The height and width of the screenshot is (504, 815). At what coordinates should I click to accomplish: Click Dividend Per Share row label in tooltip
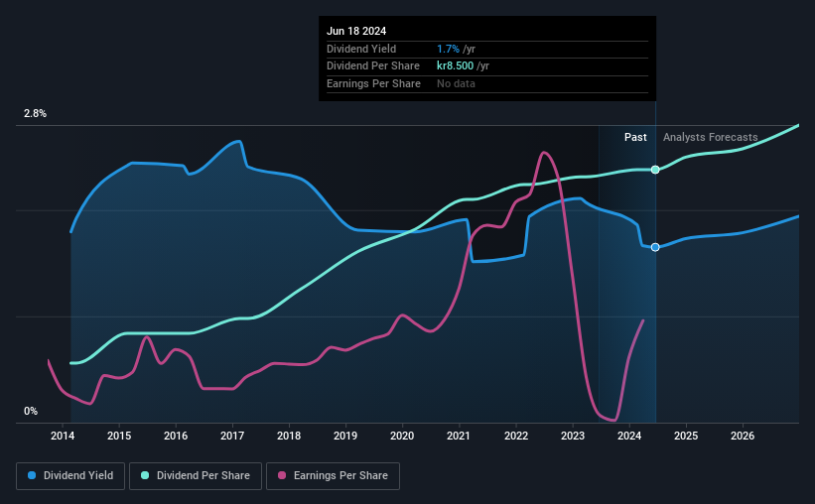(x=373, y=66)
